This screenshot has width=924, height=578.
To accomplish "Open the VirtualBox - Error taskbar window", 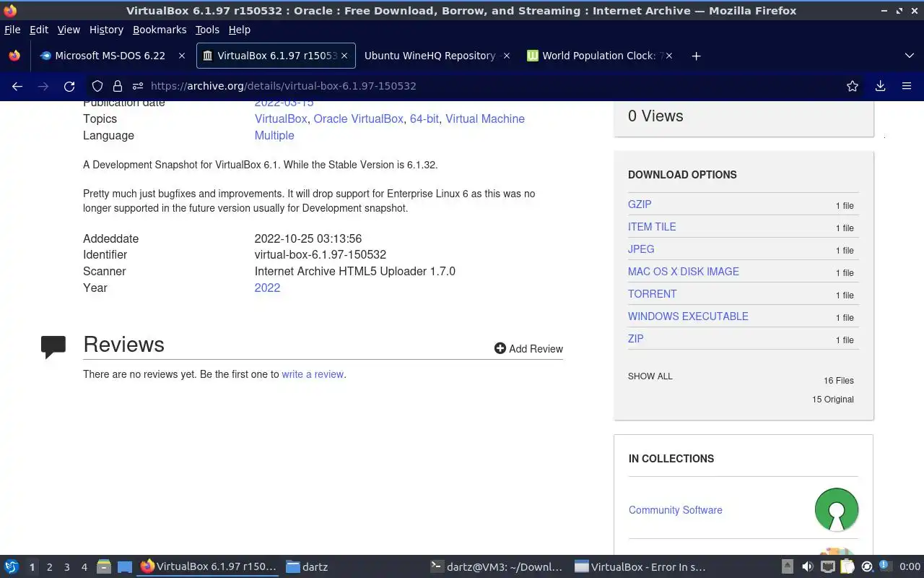I will (641, 567).
